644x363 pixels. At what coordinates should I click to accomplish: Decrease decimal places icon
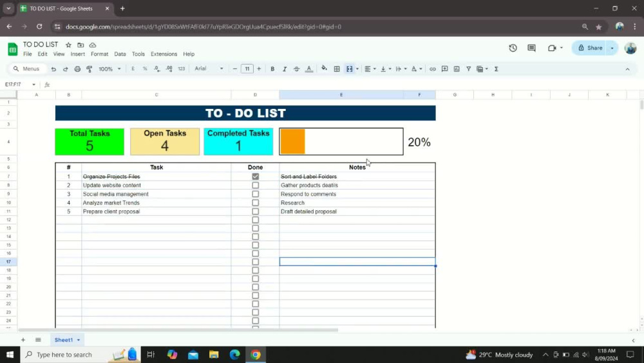157,69
